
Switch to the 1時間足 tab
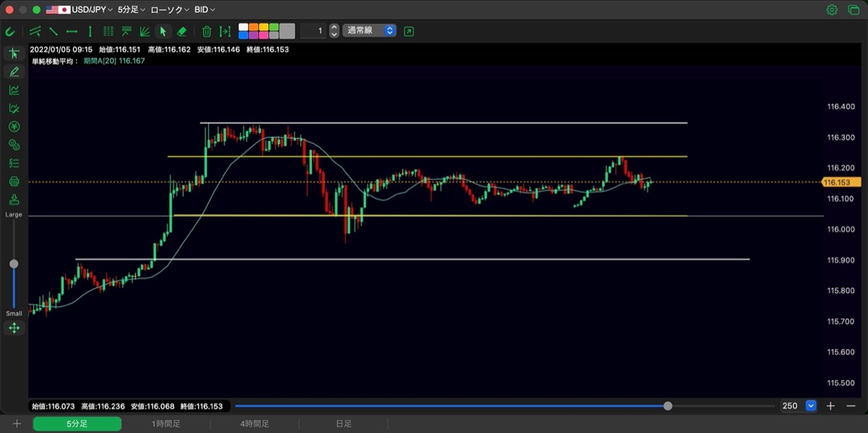166,424
